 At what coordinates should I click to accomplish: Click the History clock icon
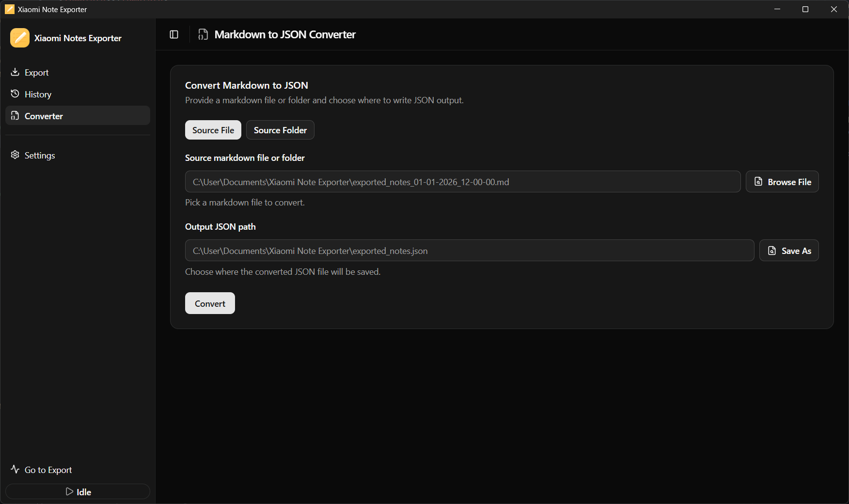(x=15, y=94)
